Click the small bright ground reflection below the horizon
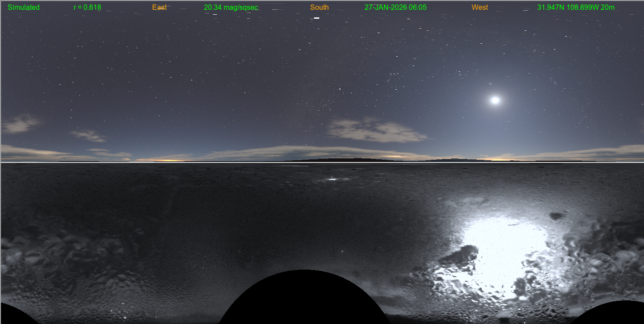 click(x=332, y=179)
